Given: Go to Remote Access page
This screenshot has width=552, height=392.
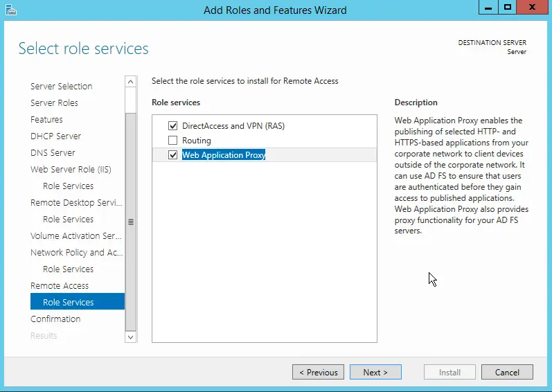Looking at the screenshot, I should point(60,286).
